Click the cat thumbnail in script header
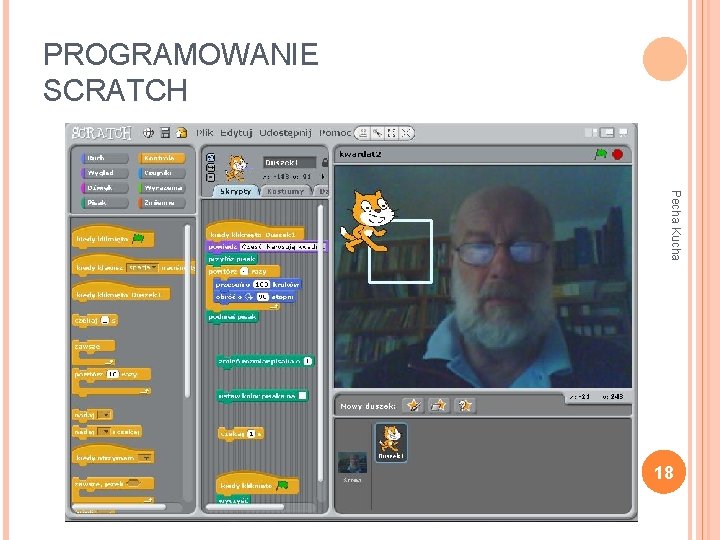This screenshot has width=720, height=540. pos(236,168)
